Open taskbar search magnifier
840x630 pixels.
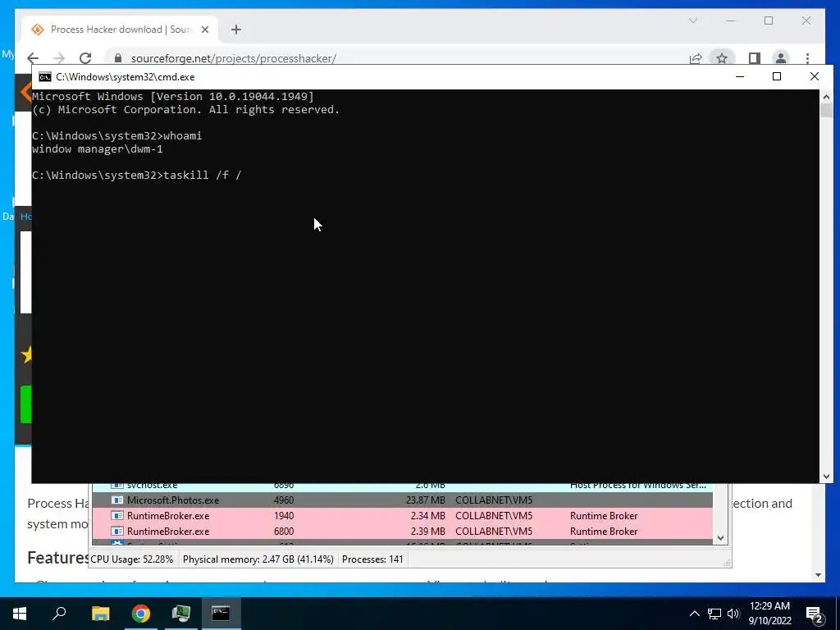[x=59, y=614]
